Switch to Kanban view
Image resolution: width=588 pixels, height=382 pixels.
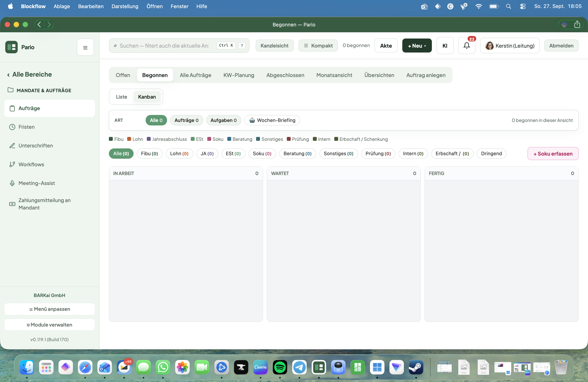[147, 97]
